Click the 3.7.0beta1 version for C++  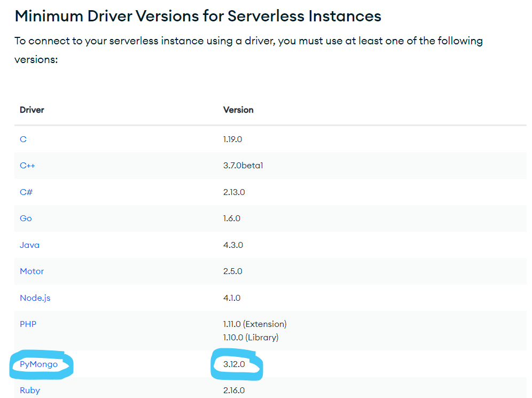243,166
